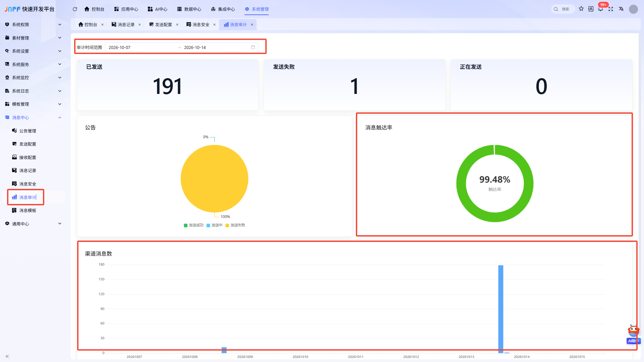
Task: Expand 通用中心 menu
Action: [33, 224]
